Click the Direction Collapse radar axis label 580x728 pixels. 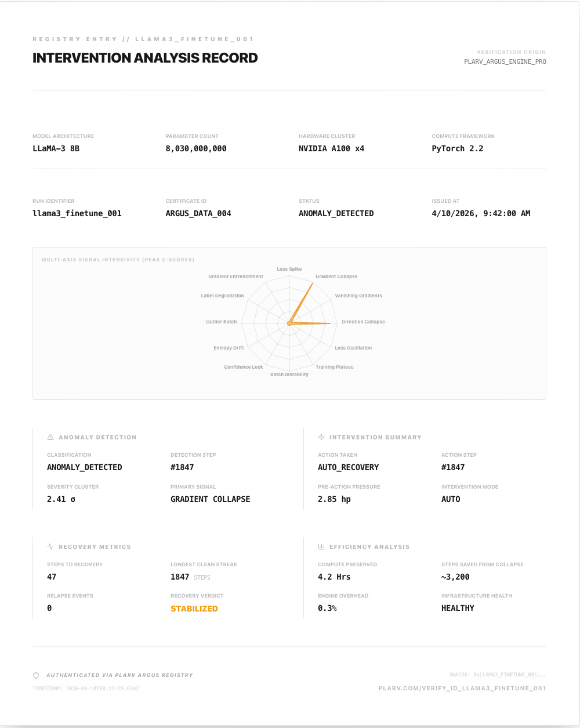coord(363,322)
